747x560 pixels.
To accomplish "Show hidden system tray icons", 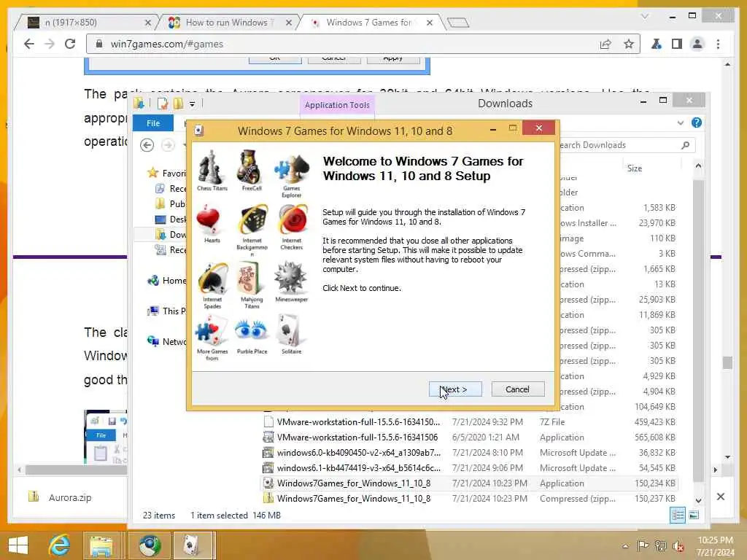I will [625, 545].
